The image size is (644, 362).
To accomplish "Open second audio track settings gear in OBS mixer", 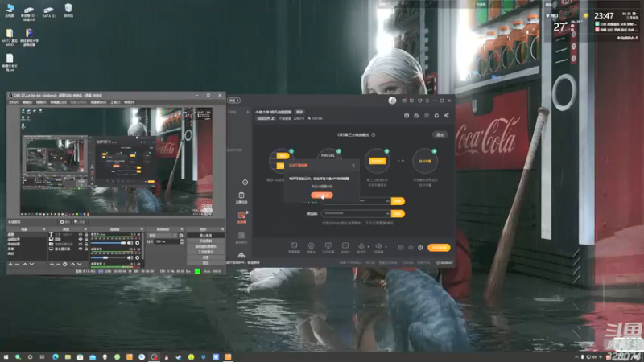I will pyautogui.click(x=137, y=257).
